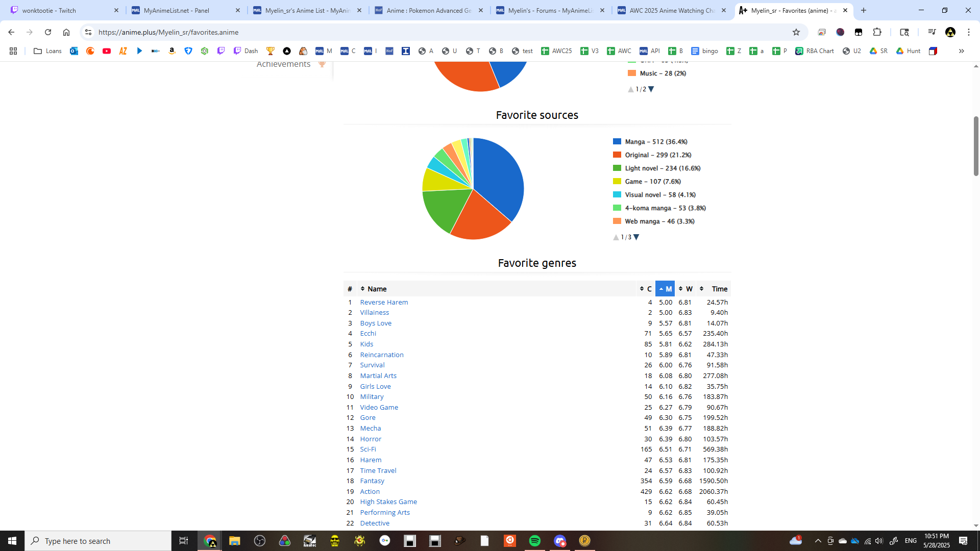This screenshot has height=551, width=980.
Task: Open the Reverse Harem genre link
Action: click(x=384, y=302)
